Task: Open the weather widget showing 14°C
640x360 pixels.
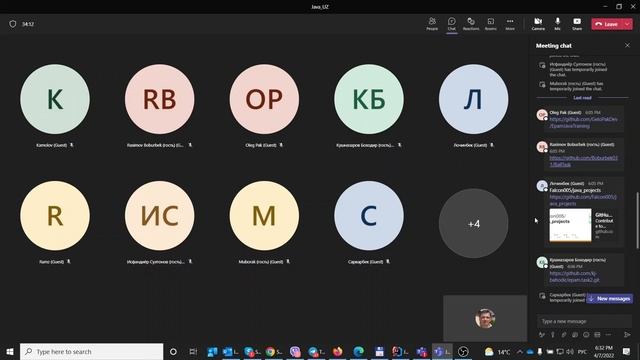Action: (497, 351)
